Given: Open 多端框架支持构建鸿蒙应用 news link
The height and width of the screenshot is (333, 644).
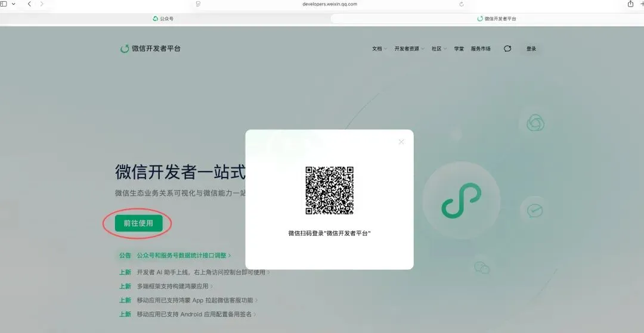Looking at the screenshot, I should coord(175,287).
